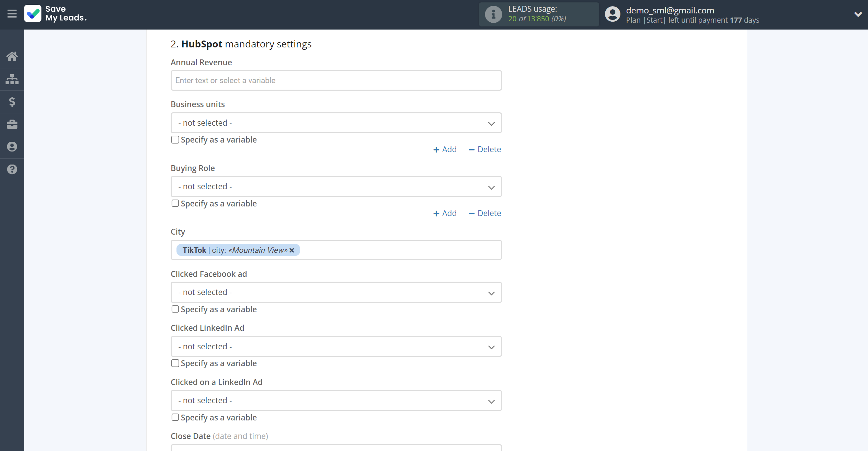Viewport: 868px width, 451px height.
Task: Click the demo_sml@gmail.com account email
Action: tap(670, 10)
